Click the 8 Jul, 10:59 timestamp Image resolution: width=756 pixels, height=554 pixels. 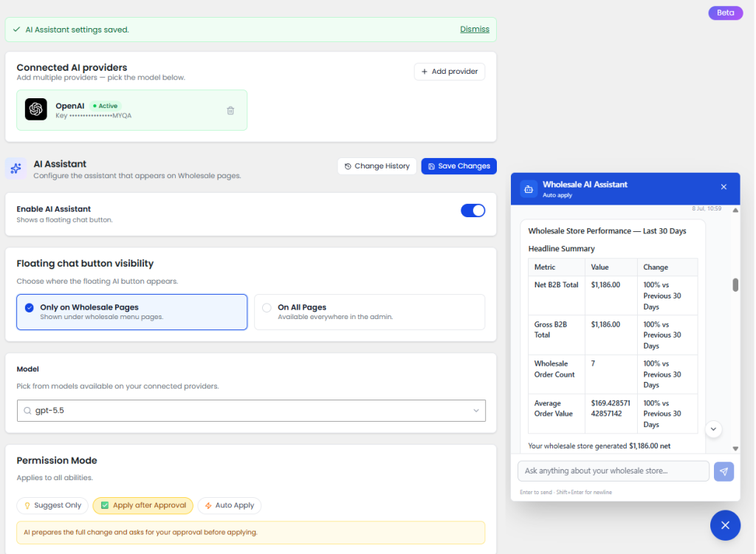707,208
